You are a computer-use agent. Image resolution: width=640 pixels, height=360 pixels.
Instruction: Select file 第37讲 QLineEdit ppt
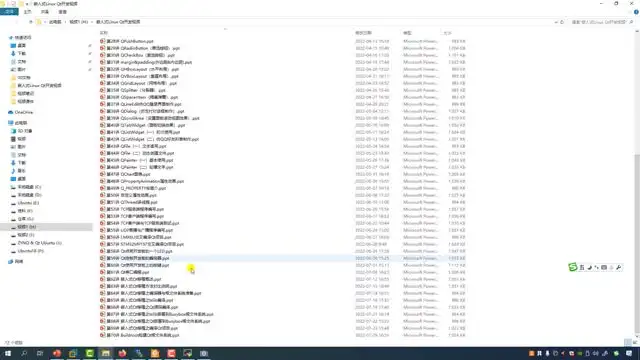(x=144, y=104)
